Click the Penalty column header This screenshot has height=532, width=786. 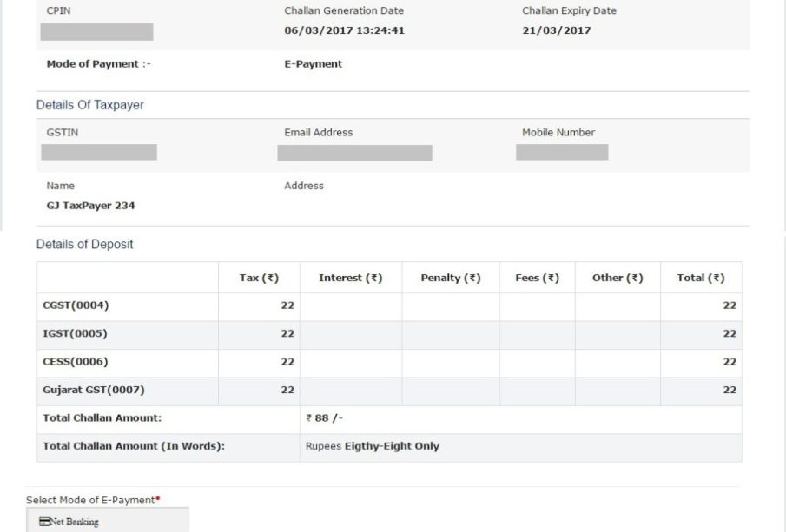(451, 278)
